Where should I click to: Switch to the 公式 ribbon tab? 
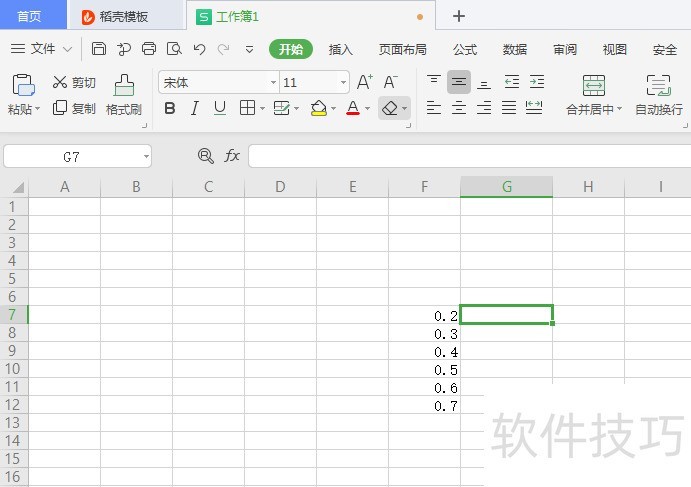(465, 49)
